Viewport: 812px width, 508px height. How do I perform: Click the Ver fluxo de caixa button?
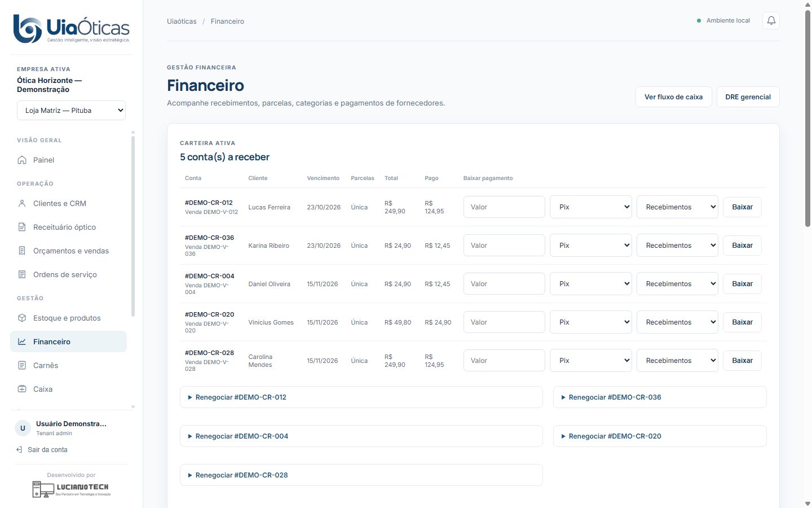673,97
